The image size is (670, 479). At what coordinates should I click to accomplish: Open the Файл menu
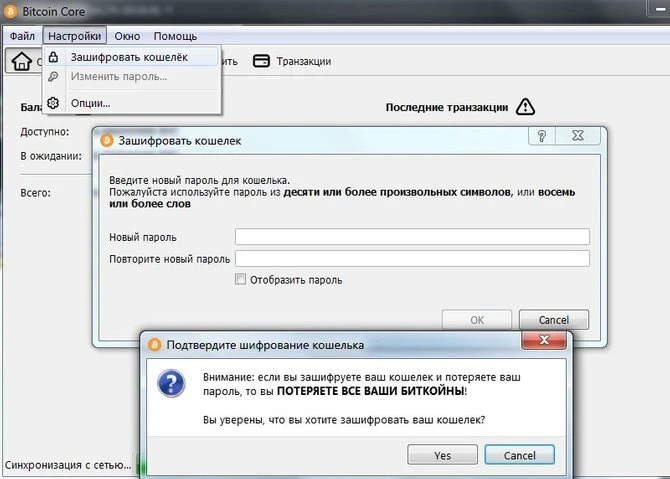(22, 36)
